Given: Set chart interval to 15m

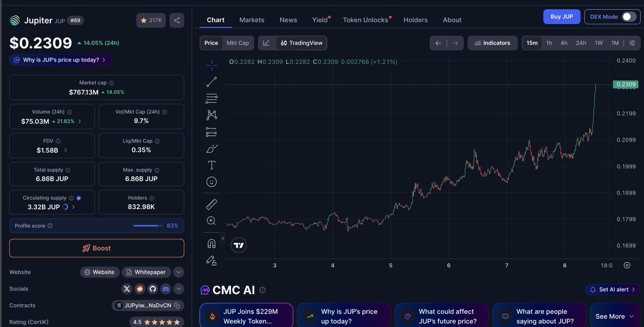Looking at the screenshot, I should pyautogui.click(x=532, y=43).
